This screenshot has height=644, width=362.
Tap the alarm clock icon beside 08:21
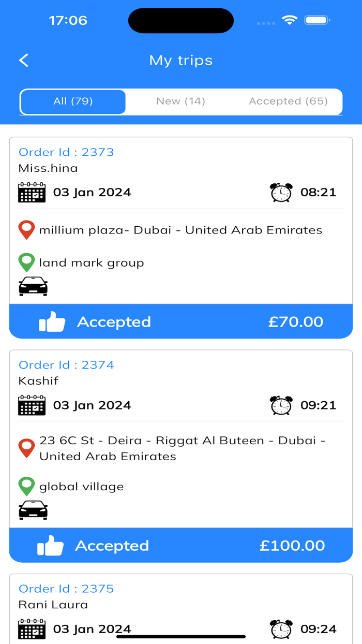281,192
